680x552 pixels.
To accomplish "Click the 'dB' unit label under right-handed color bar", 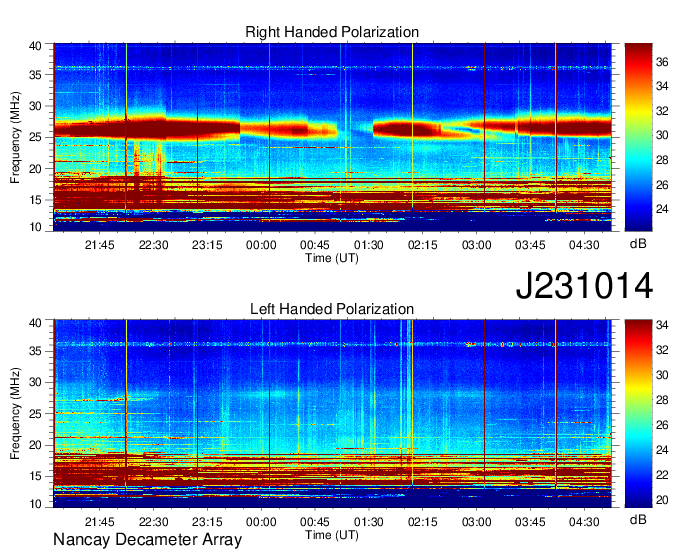I will [638, 244].
